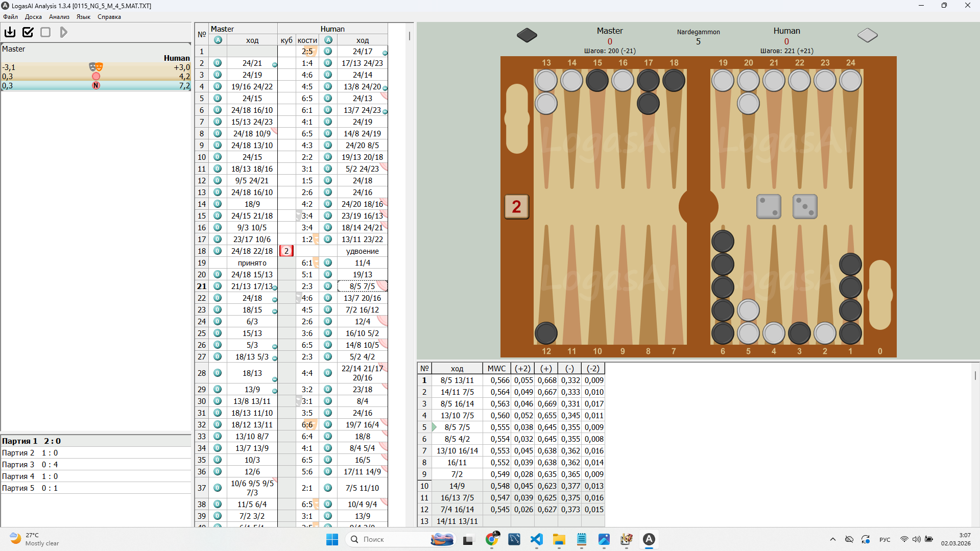980x551 pixels.
Task: Select Партия 5 in the games list
Action: click(18, 488)
